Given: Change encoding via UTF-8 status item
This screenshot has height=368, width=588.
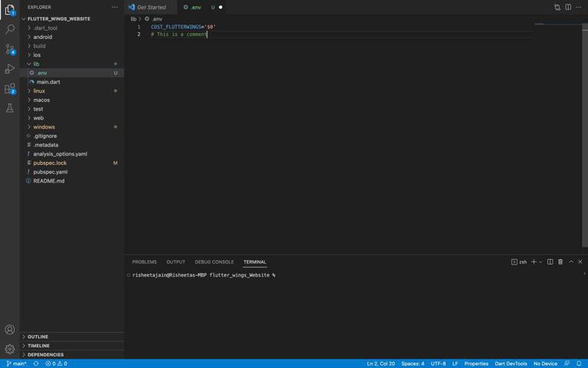Looking at the screenshot, I should [438, 363].
